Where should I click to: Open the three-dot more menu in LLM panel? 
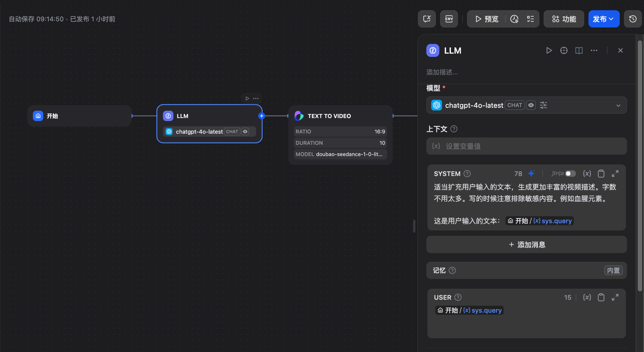(594, 50)
